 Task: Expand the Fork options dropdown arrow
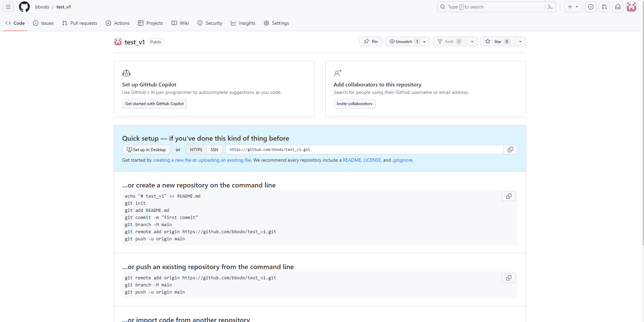point(472,41)
